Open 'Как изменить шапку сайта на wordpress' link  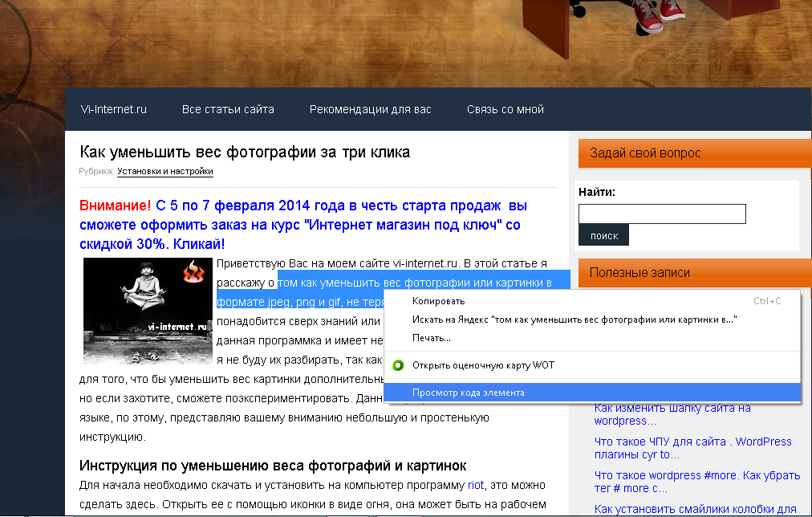672,413
